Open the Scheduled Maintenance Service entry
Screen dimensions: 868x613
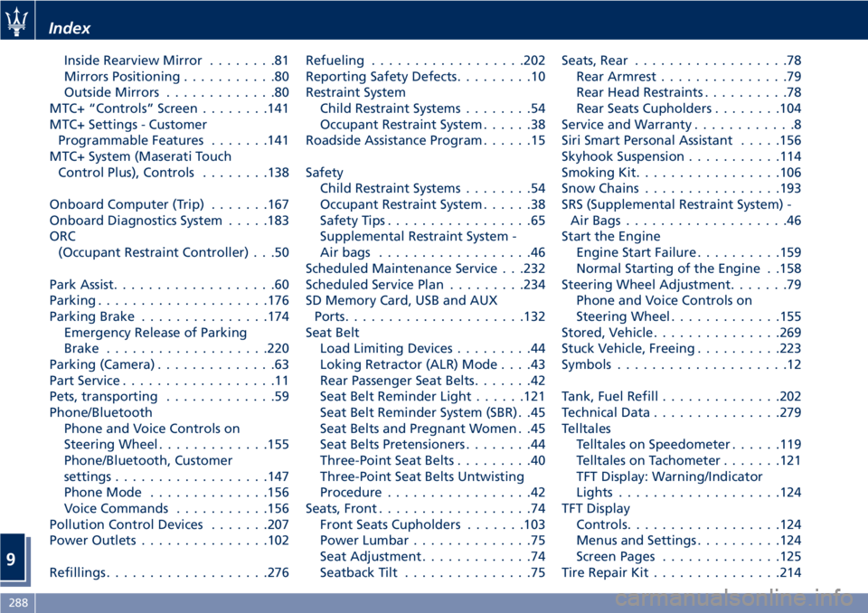tap(425, 269)
